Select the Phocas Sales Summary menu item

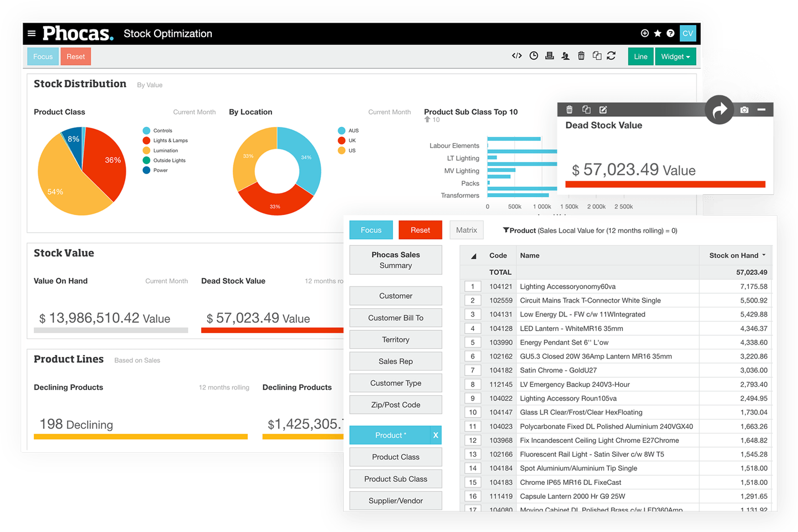coord(395,259)
